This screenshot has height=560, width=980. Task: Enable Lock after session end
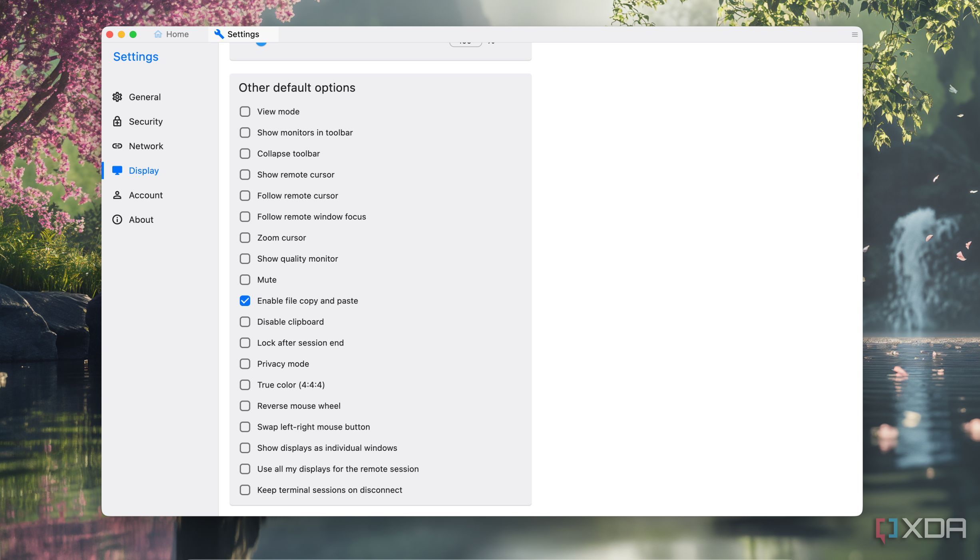pyautogui.click(x=245, y=343)
